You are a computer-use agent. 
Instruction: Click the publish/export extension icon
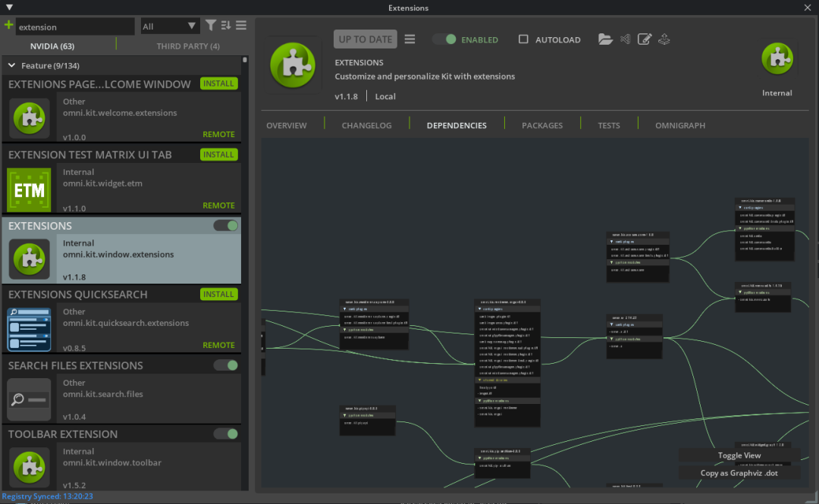coord(664,39)
